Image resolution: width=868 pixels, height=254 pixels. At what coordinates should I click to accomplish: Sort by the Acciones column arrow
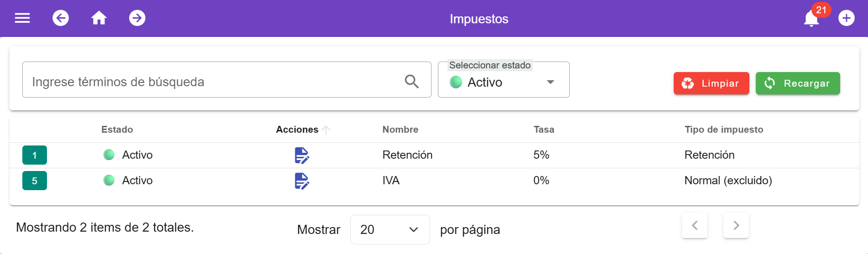[x=326, y=130]
